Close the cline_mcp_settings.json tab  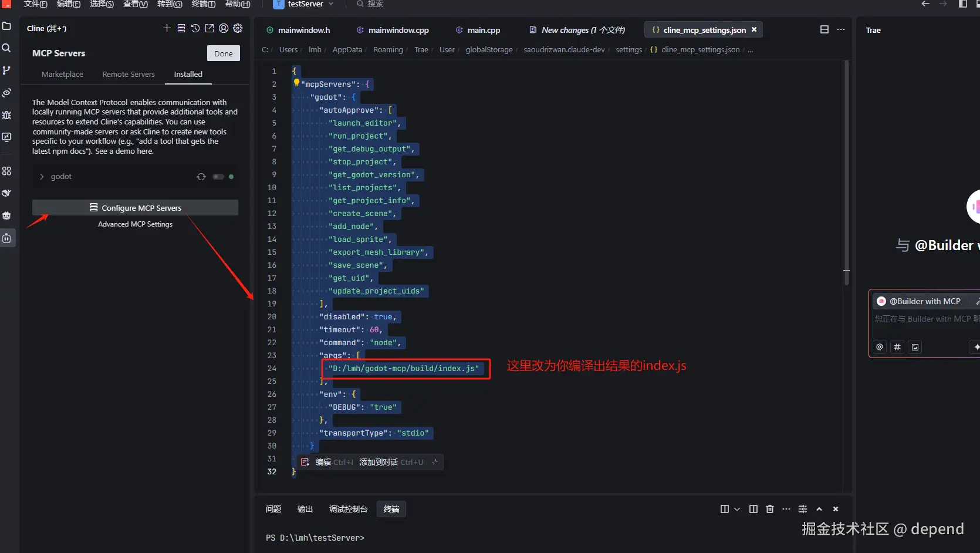tap(754, 29)
